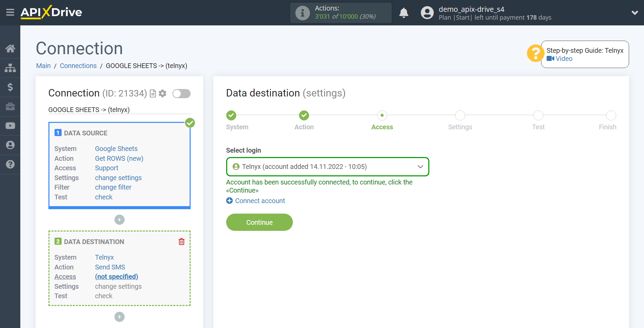This screenshot has width=644, height=328.
Task: Open the briefcase icon in sidebar
Action: (x=10, y=106)
